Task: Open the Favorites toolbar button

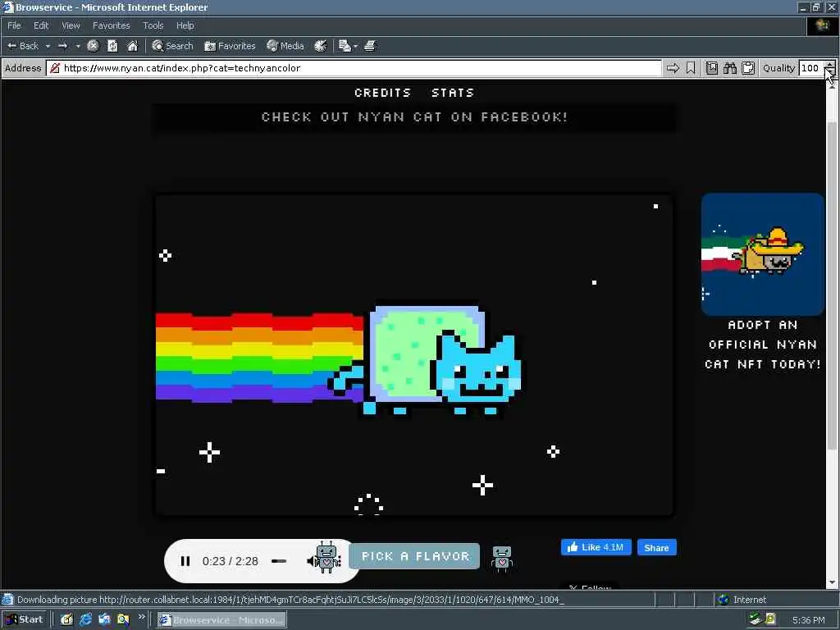Action: (230, 46)
